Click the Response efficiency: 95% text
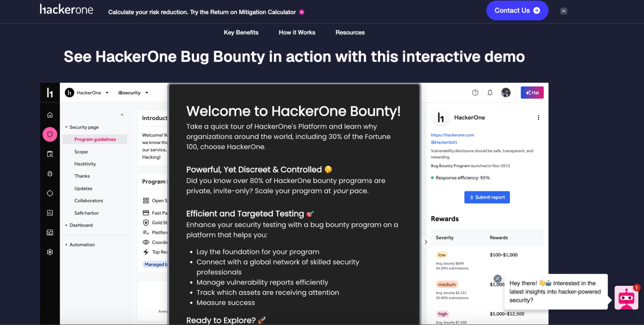 pos(463,178)
